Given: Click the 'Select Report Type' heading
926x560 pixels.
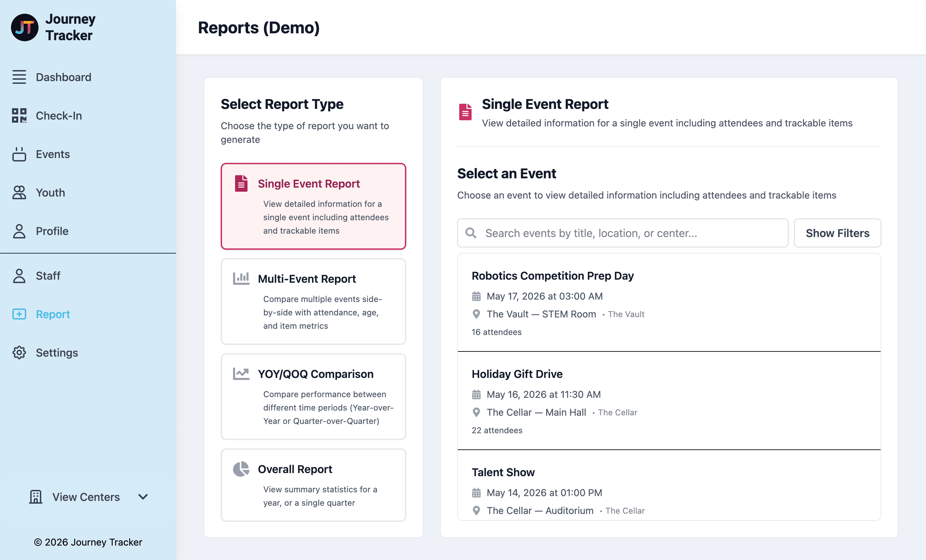Looking at the screenshot, I should [x=282, y=104].
